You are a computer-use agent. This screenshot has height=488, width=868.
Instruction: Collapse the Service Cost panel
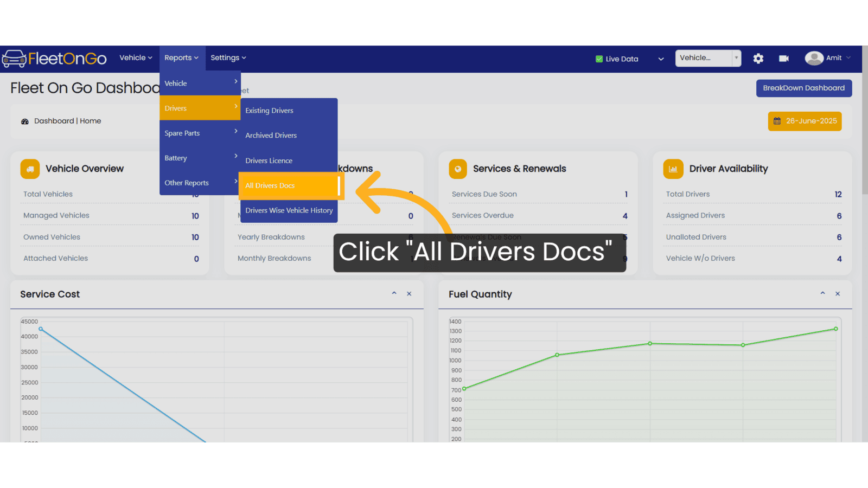[394, 293]
